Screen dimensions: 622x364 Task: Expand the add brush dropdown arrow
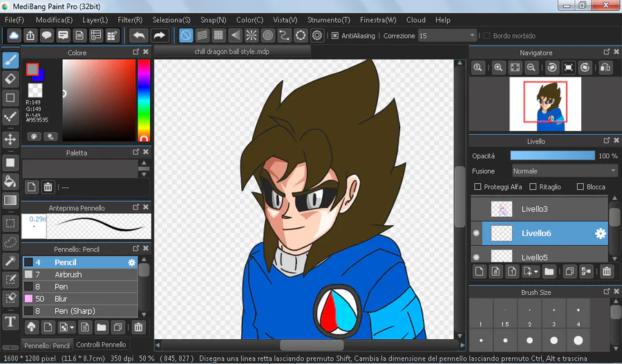[x=72, y=328]
